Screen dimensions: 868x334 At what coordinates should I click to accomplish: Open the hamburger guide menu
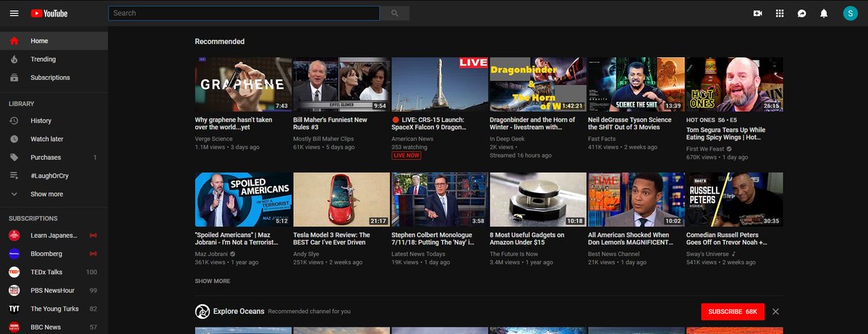click(14, 13)
